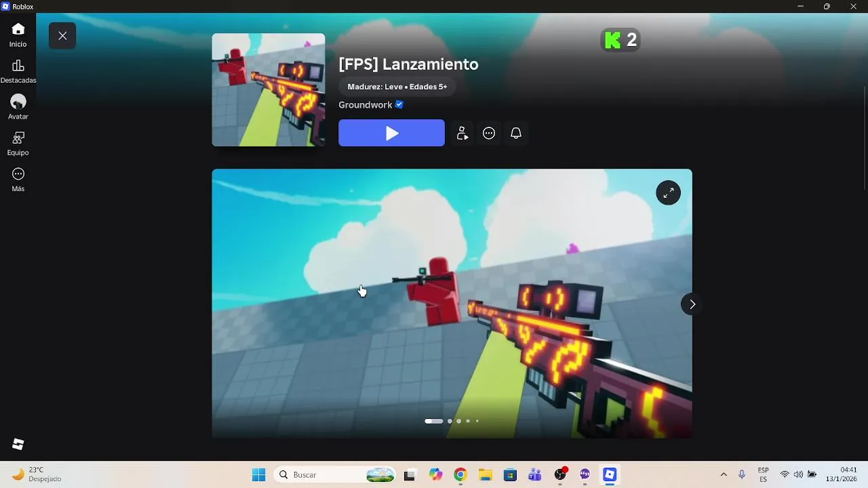The height and width of the screenshot is (488, 868).
Task: Launch Copilot from the taskbar
Action: [x=435, y=475]
